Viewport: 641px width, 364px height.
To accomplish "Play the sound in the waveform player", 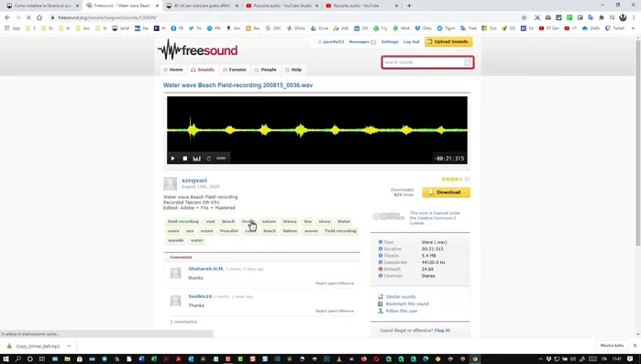I will pos(173,159).
